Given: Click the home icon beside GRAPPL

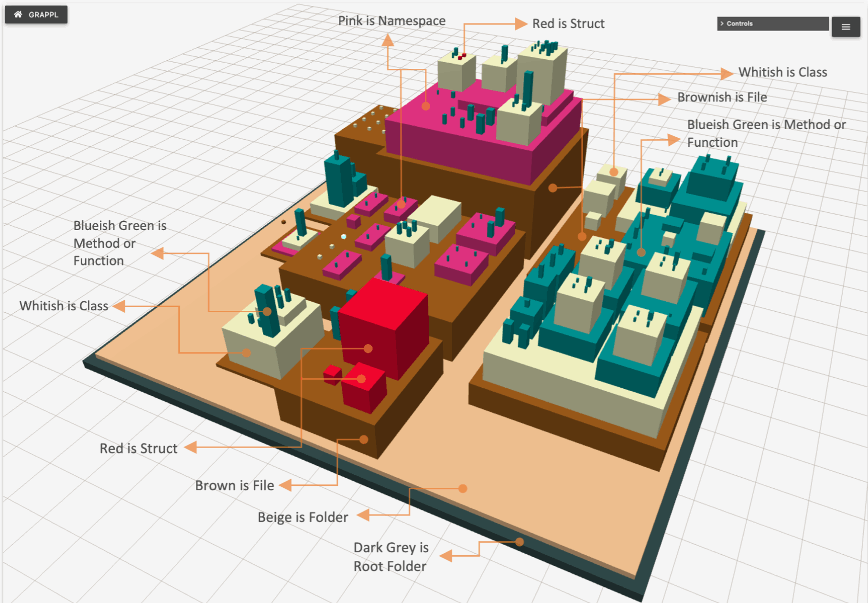Looking at the screenshot, I should (x=18, y=14).
